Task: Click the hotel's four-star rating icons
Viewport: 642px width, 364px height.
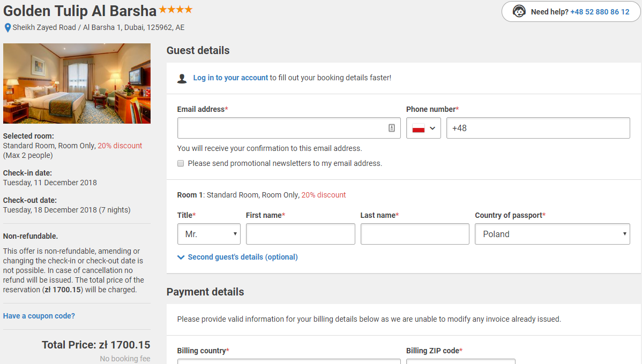Action: (176, 10)
